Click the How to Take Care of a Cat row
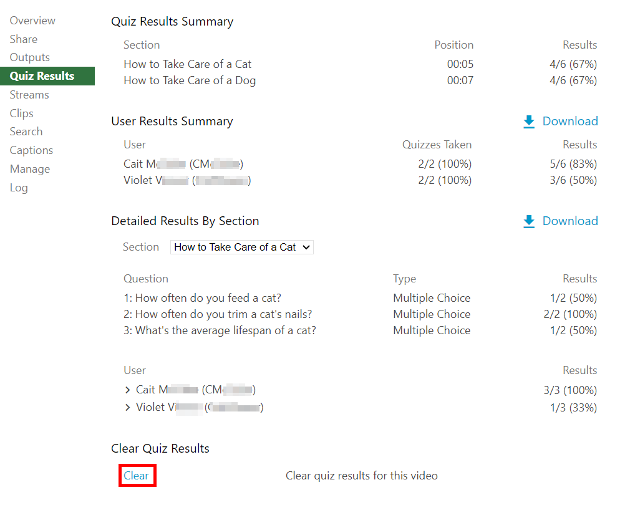Viewport: 625px width, 505px height. [x=188, y=64]
